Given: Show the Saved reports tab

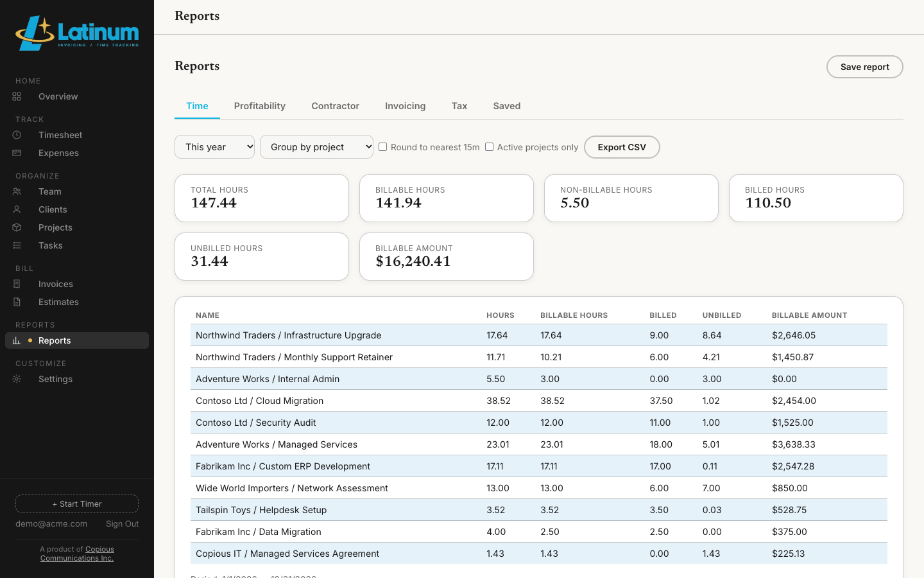Looking at the screenshot, I should tap(507, 106).
